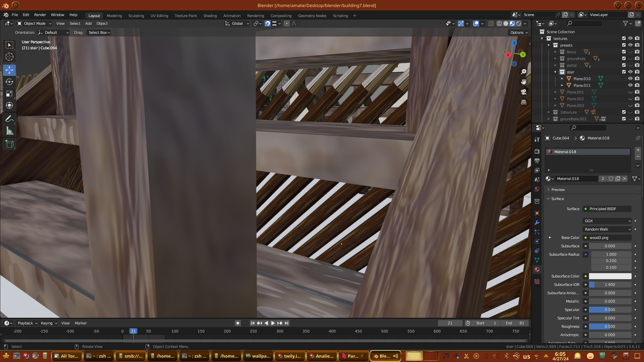Hide the Plane.010 object with eye icon
644x362 pixels.
630,79
